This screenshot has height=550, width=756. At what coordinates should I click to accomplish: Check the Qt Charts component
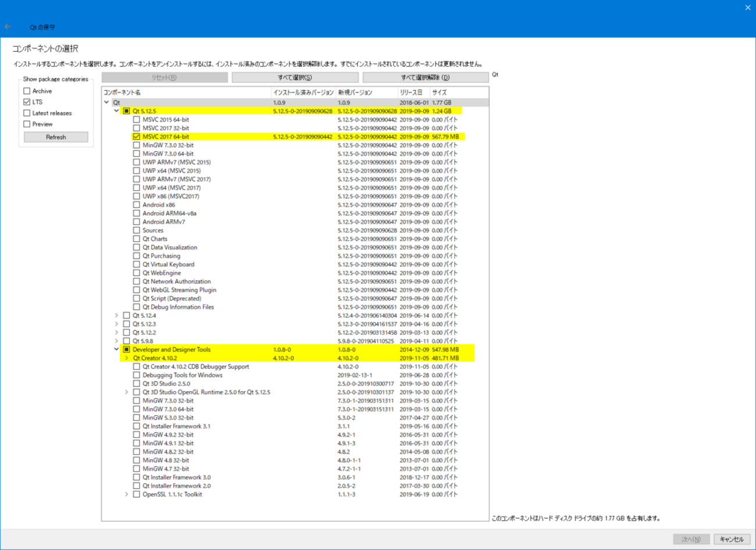pos(136,239)
